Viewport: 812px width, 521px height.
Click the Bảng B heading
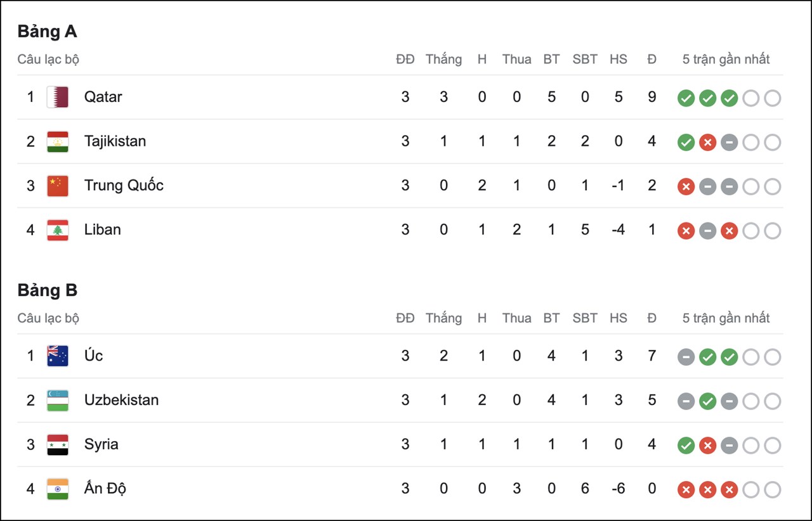(x=47, y=290)
